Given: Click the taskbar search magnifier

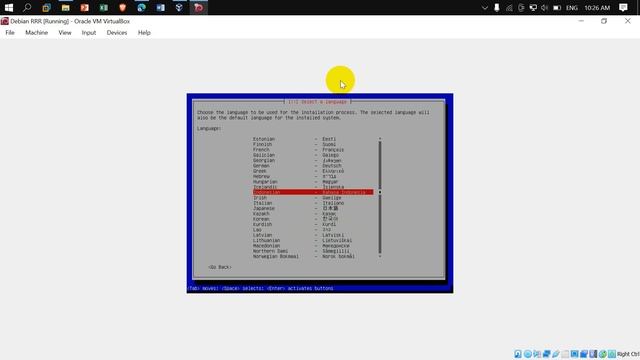Looking at the screenshot, I should pos(27,7).
